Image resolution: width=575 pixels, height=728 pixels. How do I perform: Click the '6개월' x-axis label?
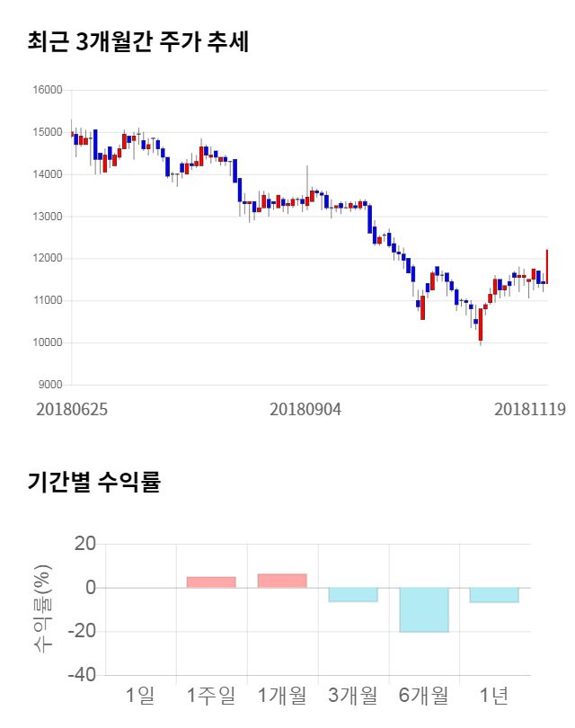point(424,695)
